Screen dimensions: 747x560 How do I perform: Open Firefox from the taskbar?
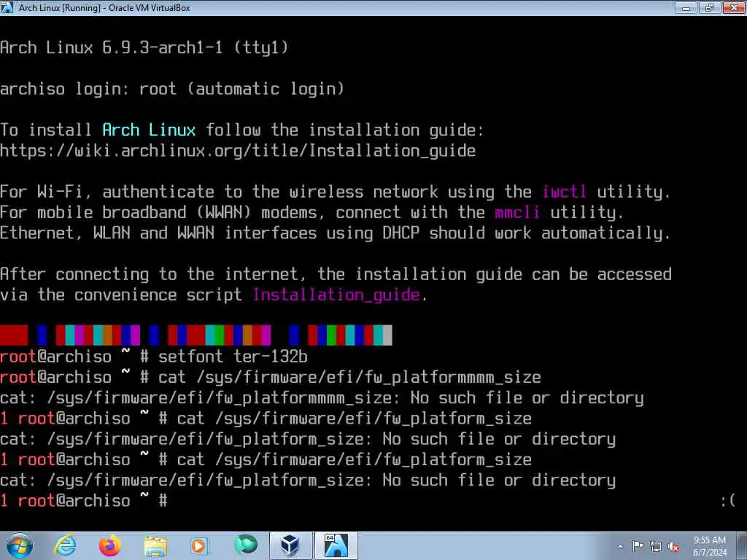click(x=110, y=545)
